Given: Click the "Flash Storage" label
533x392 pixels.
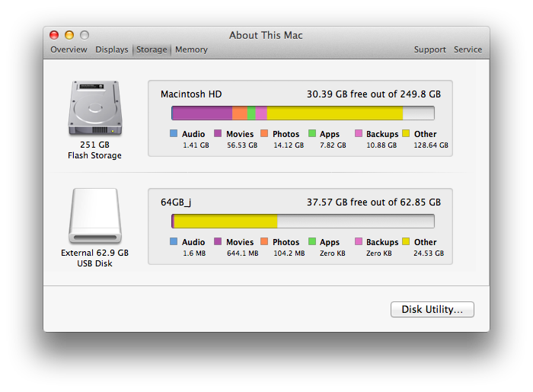Looking at the screenshot, I should (x=94, y=155).
